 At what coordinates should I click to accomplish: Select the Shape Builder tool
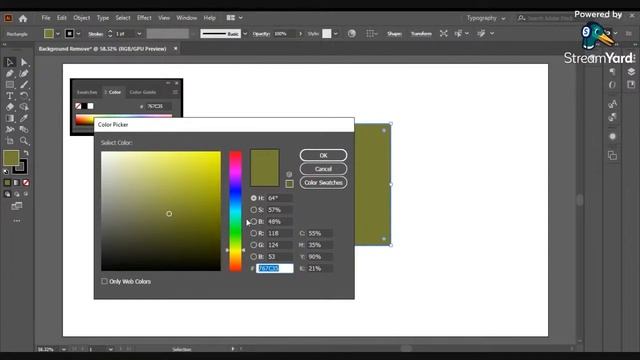click(24, 107)
